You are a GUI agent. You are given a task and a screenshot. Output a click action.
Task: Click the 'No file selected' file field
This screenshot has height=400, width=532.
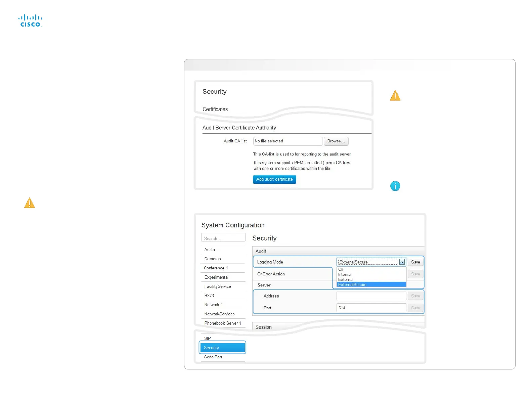pyautogui.click(x=287, y=141)
